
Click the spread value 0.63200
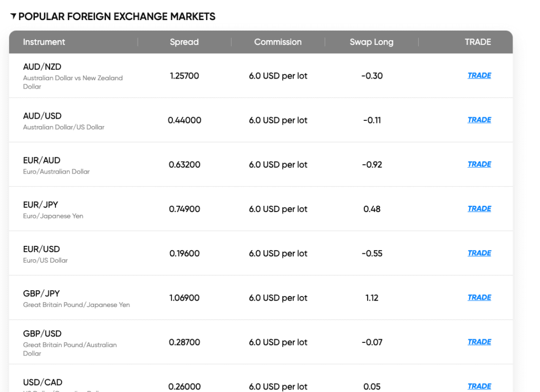tap(185, 165)
